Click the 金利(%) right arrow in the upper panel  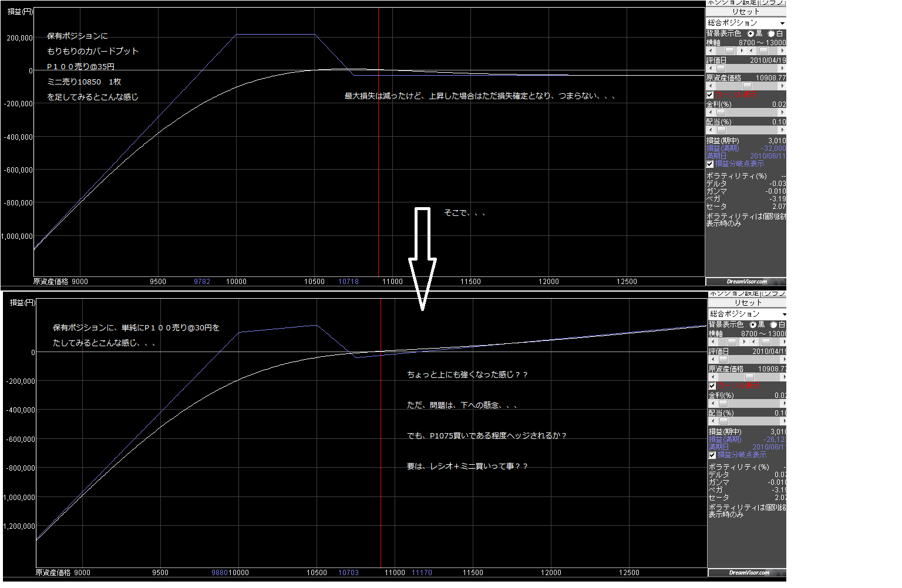[x=782, y=112]
